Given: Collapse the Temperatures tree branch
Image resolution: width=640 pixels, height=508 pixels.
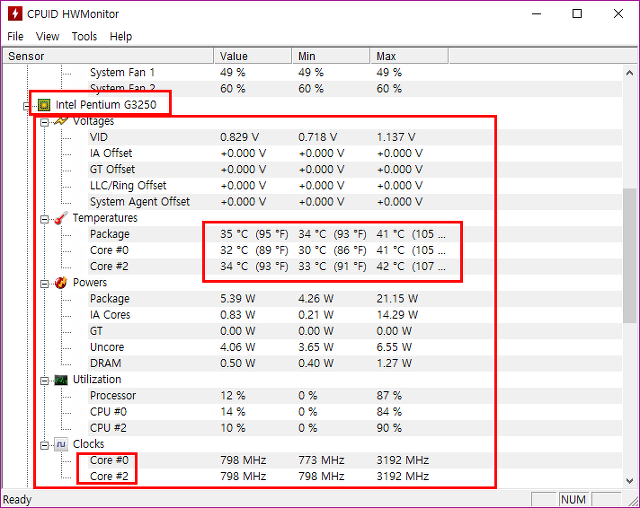Looking at the screenshot, I should point(44,219).
